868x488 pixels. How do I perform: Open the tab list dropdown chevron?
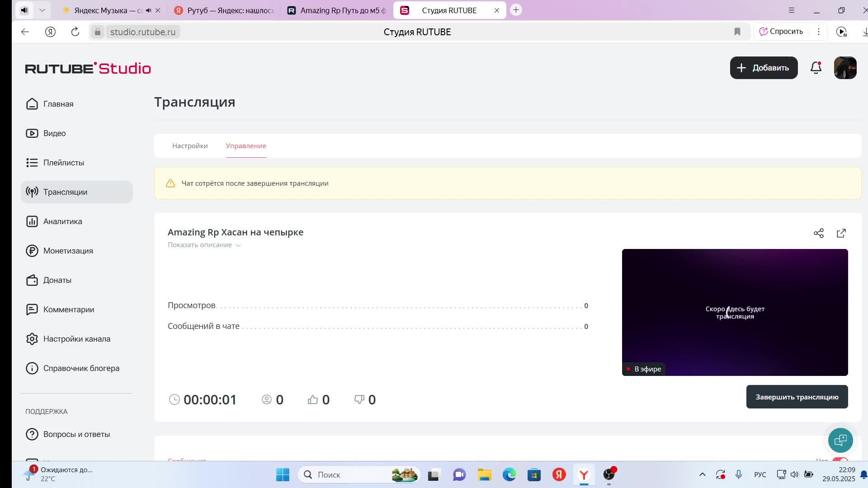point(42,10)
